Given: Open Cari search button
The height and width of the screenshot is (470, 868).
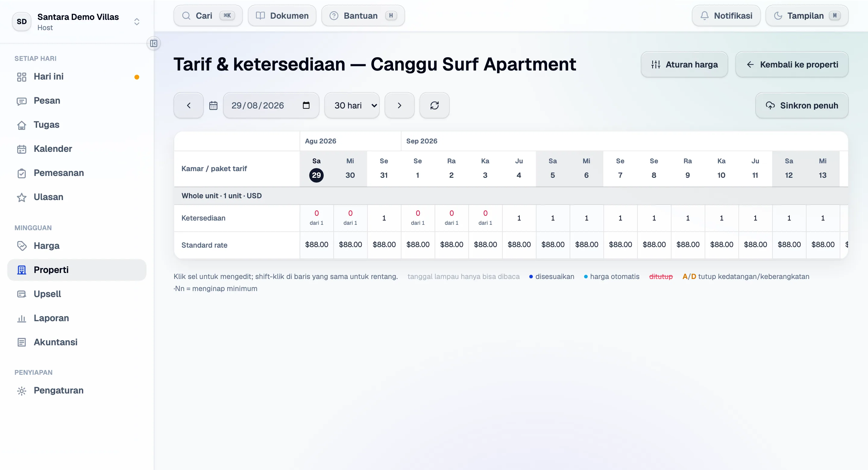Looking at the screenshot, I should tap(208, 15).
